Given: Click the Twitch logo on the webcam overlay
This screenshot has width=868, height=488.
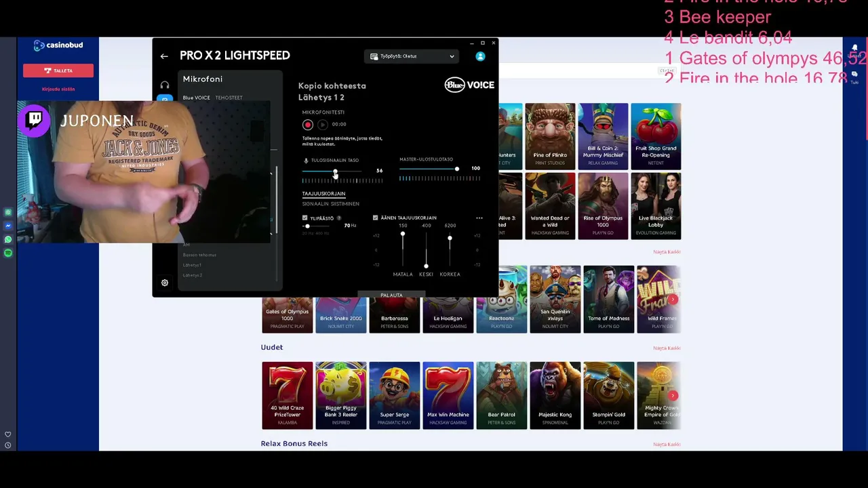Looking at the screenshot, I should pyautogui.click(x=35, y=121).
